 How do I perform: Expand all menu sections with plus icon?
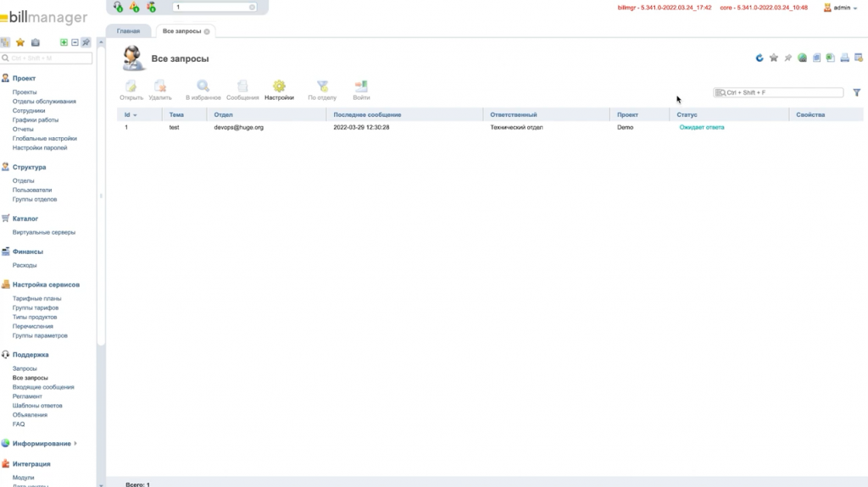[x=64, y=42]
